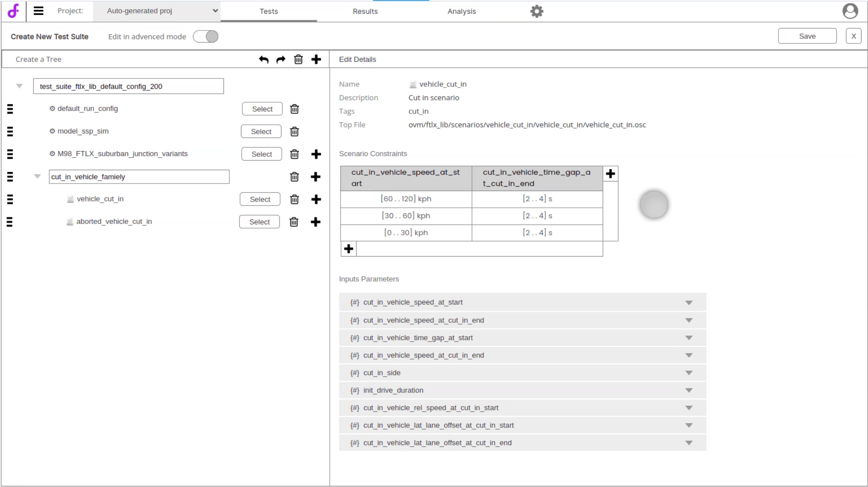868x487 pixels.
Task: Expand cut_in_vehicle_time_gap_at_start parameter
Action: 689,338
